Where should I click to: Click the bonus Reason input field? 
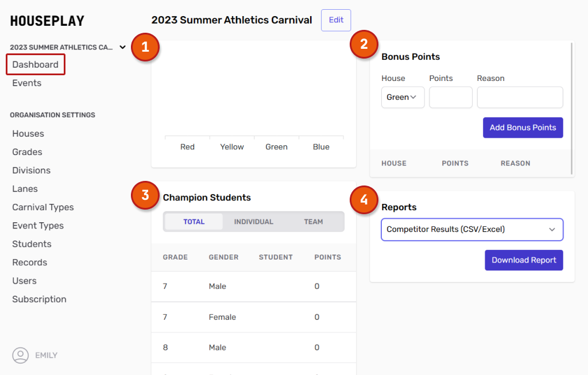(x=520, y=98)
